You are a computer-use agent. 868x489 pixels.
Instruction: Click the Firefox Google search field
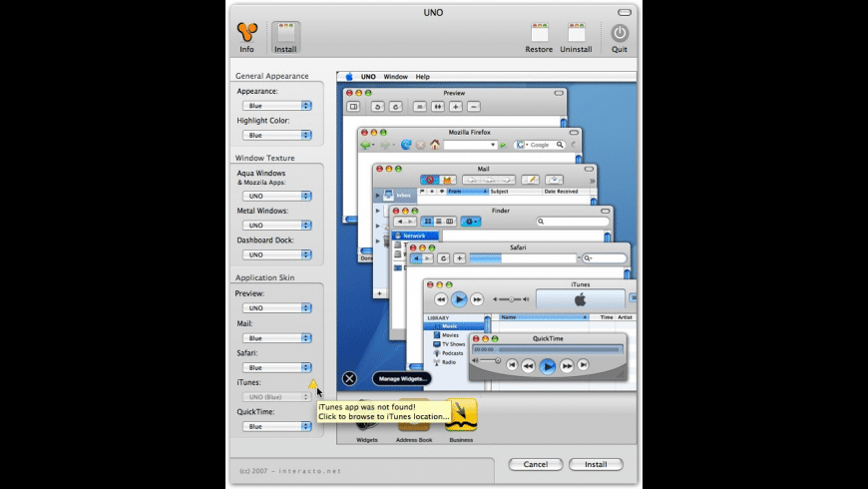point(540,145)
